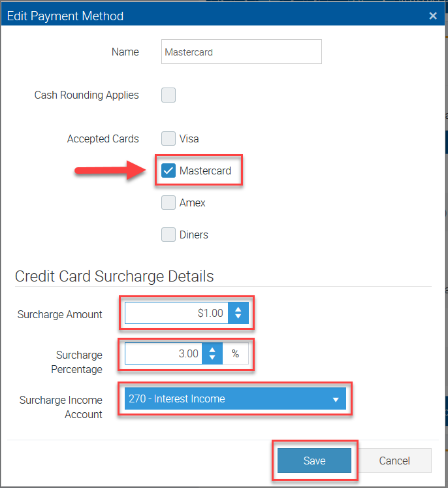Click the Edit Payment Method title bar
Image resolution: width=448 pixels, height=488 pixels.
pyautogui.click(x=196, y=16)
